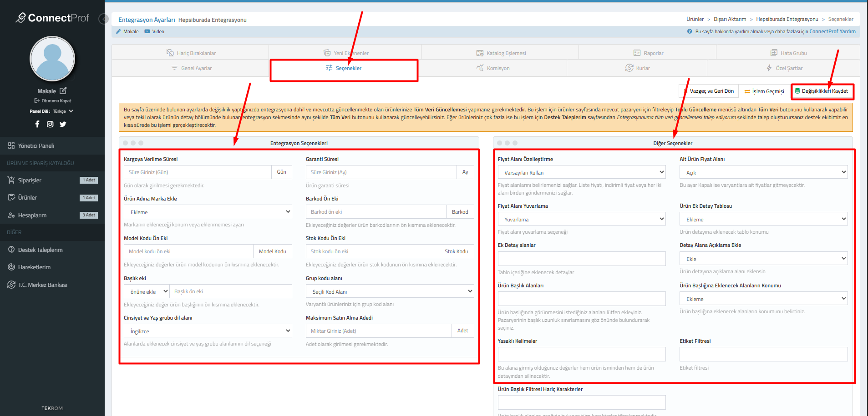Focus the Kargoya Verilme Süresi input
Image resolution: width=868 pixels, height=416 pixels.
click(x=198, y=172)
